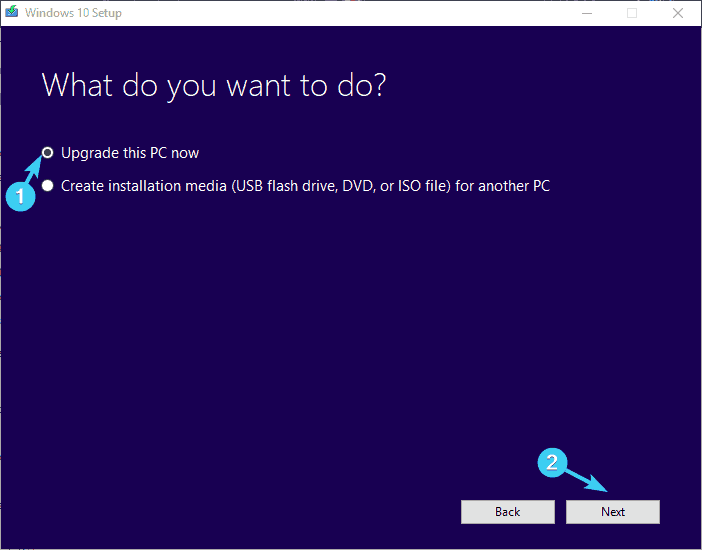Go Back to the previous setup page
Viewport: 702px width, 550px height.
coord(508,511)
